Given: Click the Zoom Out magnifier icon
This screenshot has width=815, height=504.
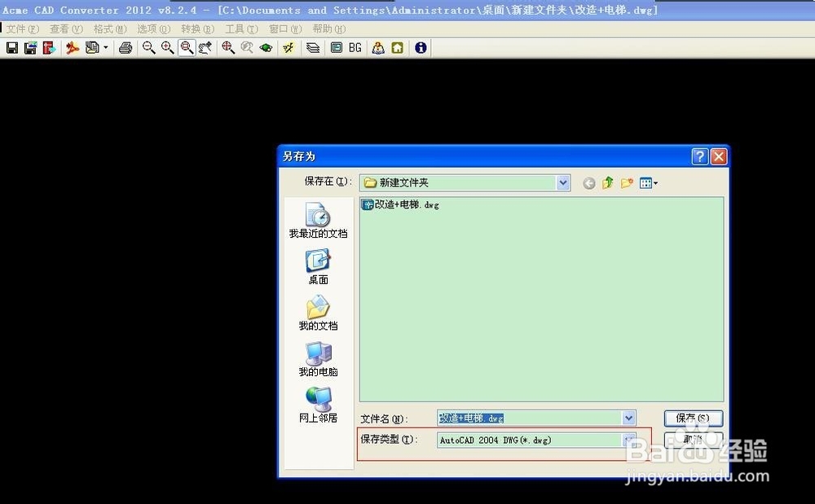Looking at the screenshot, I should 148,48.
